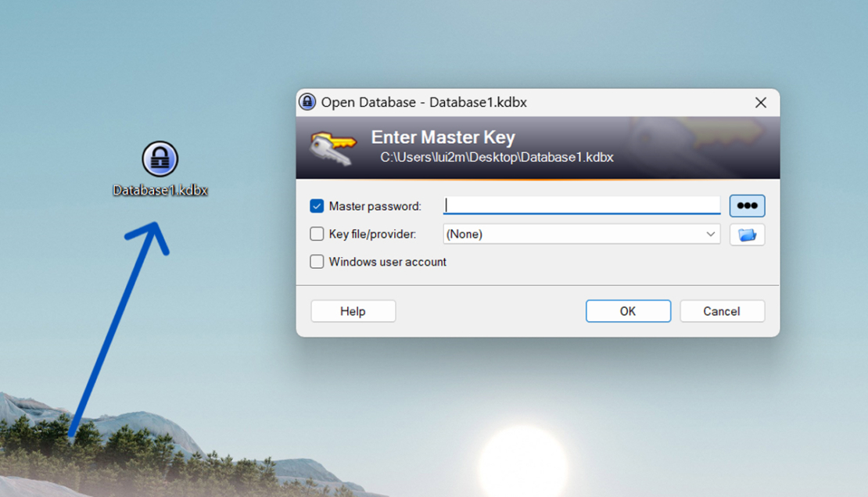Open the key file browse folder icon
This screenshot has width=868, height=497.
[747, 234]
